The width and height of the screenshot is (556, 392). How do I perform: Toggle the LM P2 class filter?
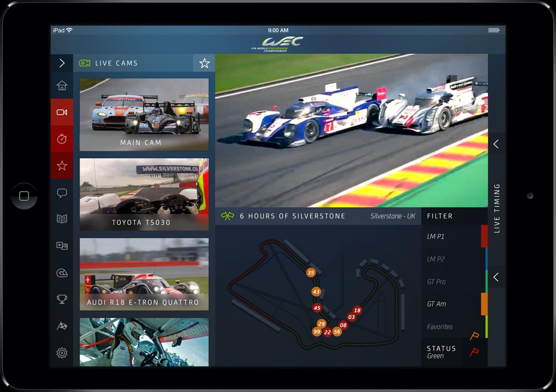pyautogui.click(x=454, y=259)
